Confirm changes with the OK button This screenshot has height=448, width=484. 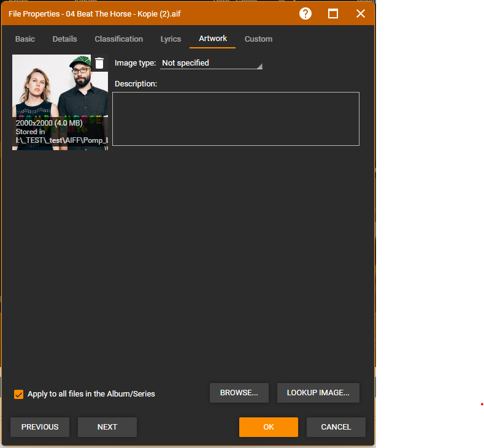(269, 427)
